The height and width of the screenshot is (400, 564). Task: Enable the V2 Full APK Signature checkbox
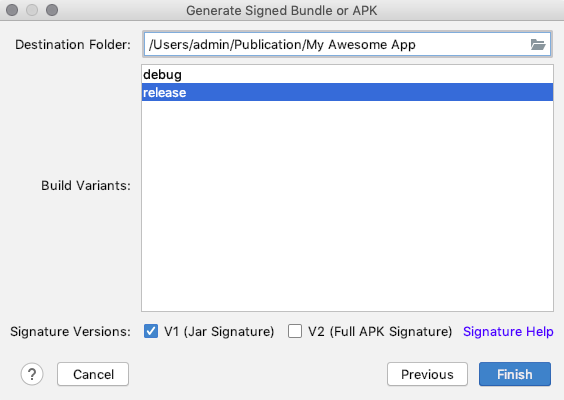tap(295, 331)
